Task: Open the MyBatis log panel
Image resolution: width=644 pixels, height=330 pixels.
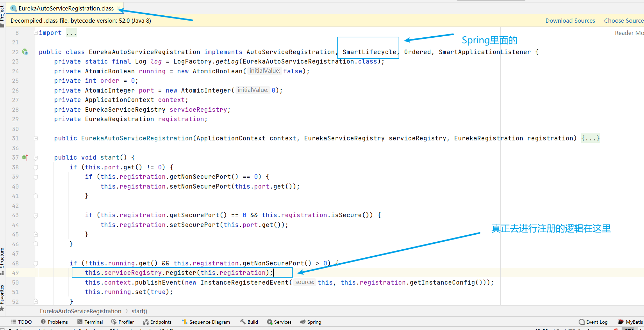Action: click(x=630, y=322)
